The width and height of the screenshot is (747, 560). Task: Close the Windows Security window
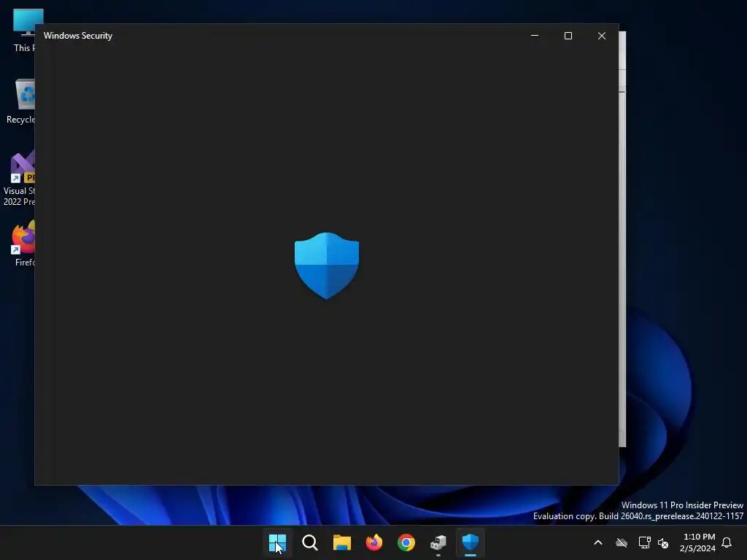click(x=602, y=36)
